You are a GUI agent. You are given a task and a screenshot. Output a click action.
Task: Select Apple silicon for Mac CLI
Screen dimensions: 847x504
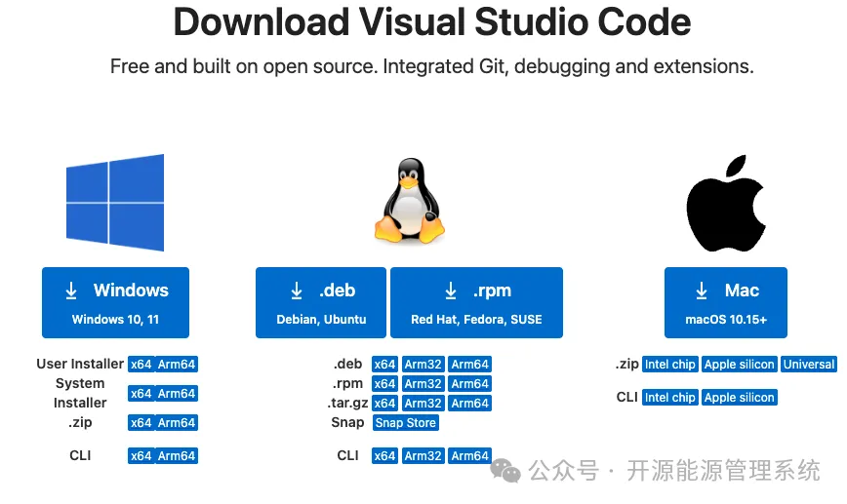[740, 398]
